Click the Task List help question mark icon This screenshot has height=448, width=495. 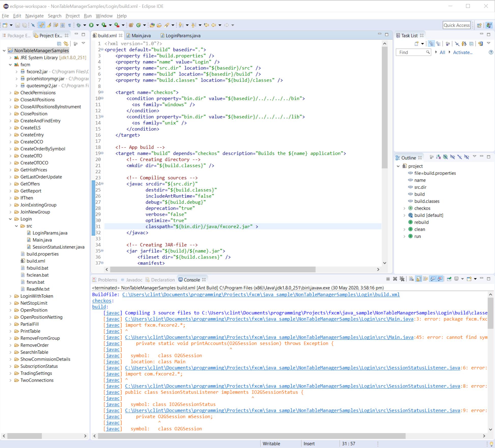(491, 52)
